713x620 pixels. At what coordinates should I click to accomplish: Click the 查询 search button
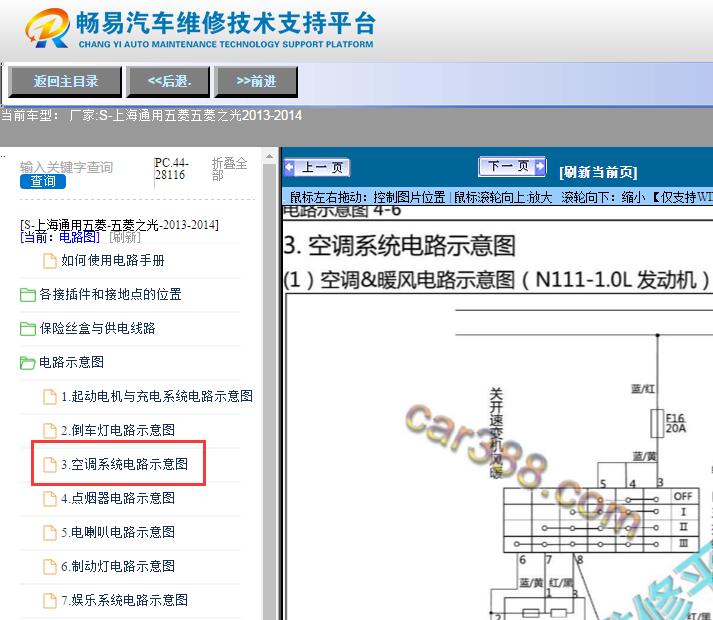click(x=43, y=181)
